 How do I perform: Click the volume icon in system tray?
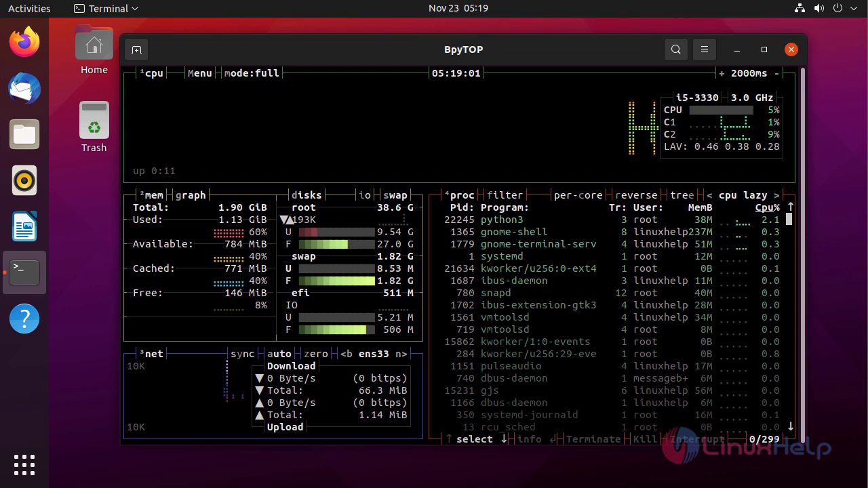[x=819, y=9]
